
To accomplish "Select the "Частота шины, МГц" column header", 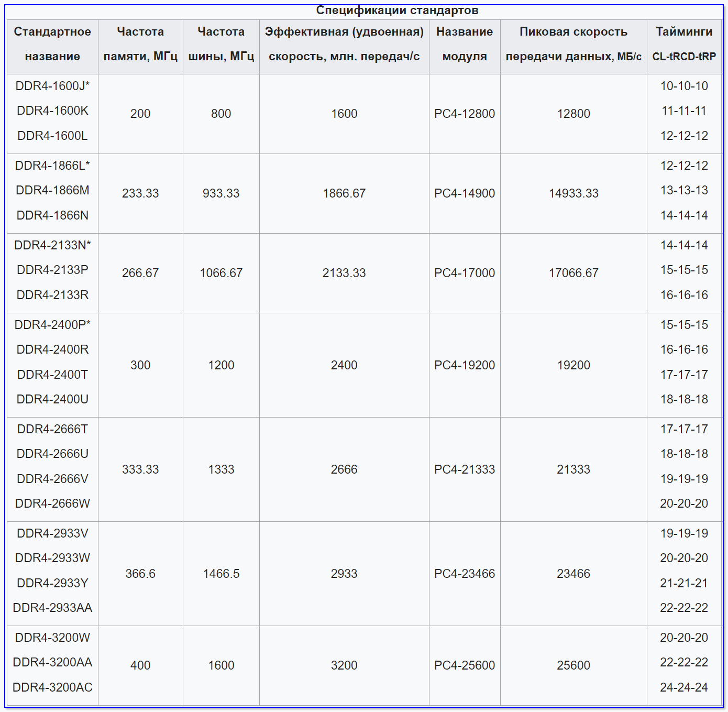I will [x=221, y=44].
